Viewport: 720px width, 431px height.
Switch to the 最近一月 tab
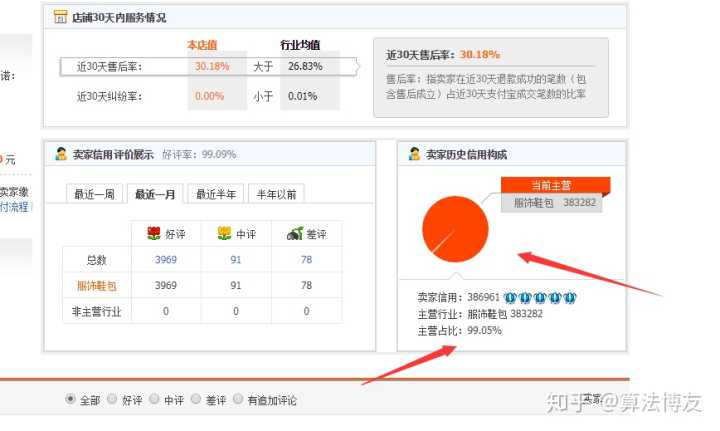155,194
